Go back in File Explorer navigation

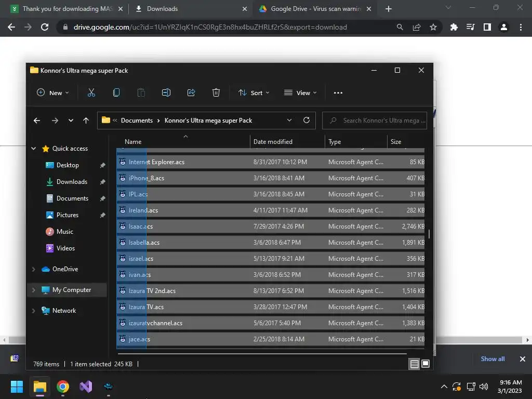pyautogui.click(x=37, y=121)
